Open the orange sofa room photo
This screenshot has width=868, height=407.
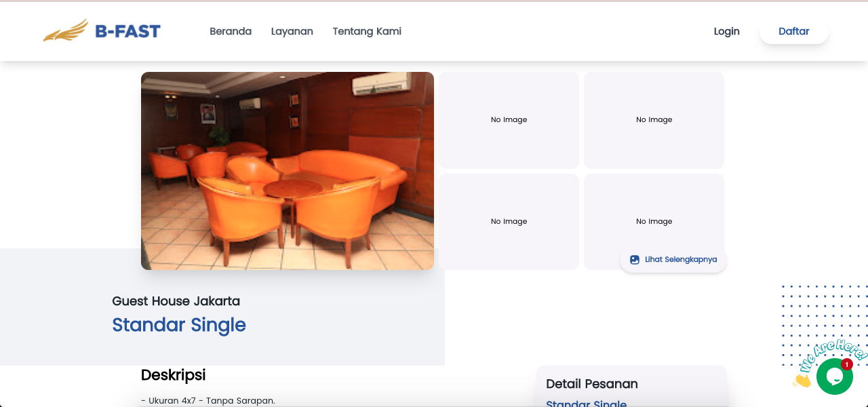coord(287,171)
